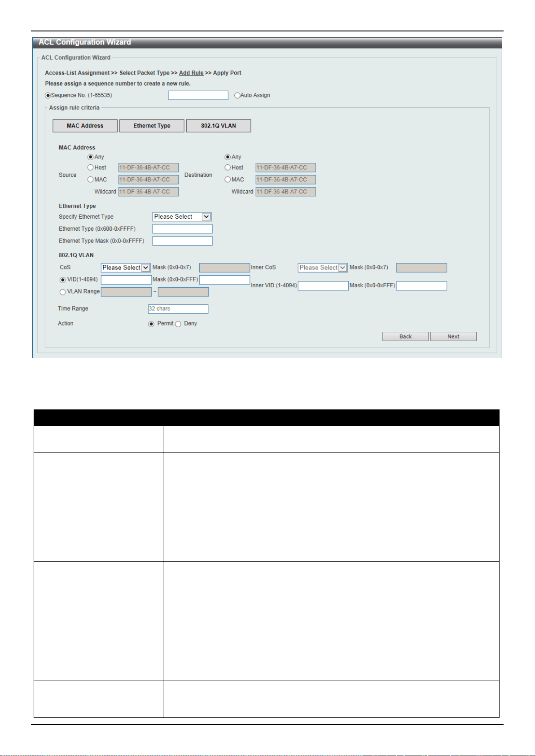
Task: Click the Time Range input field
Action: pyautogui.click(x=178, y=309)
